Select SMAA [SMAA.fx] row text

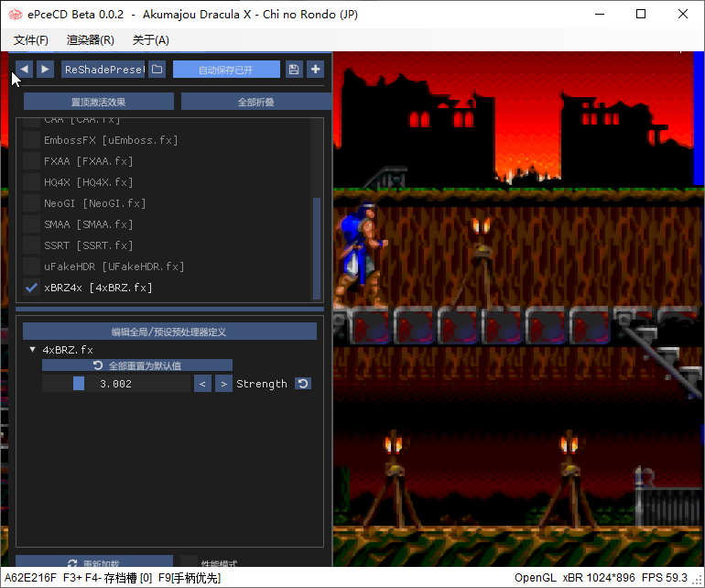click(x=88, y=224)
